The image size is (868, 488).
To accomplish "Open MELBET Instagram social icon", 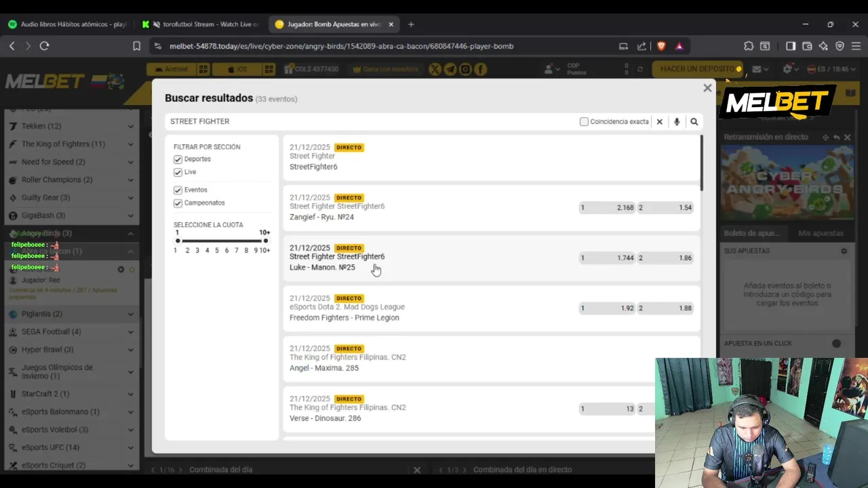I will click(x=465, y=69).
